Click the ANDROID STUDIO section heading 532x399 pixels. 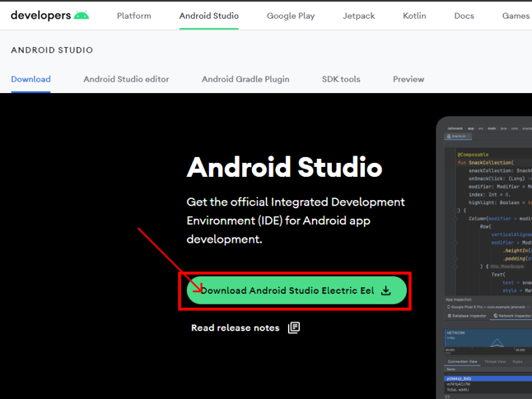(52, 51)
